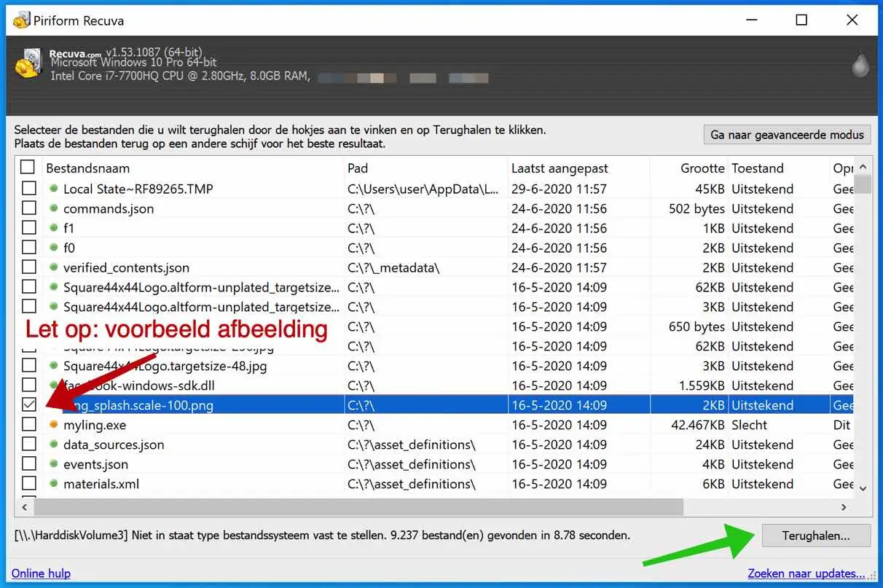Click the size value 1.559KB
This screenshot has height=588, width=883.
coord(702,385)
